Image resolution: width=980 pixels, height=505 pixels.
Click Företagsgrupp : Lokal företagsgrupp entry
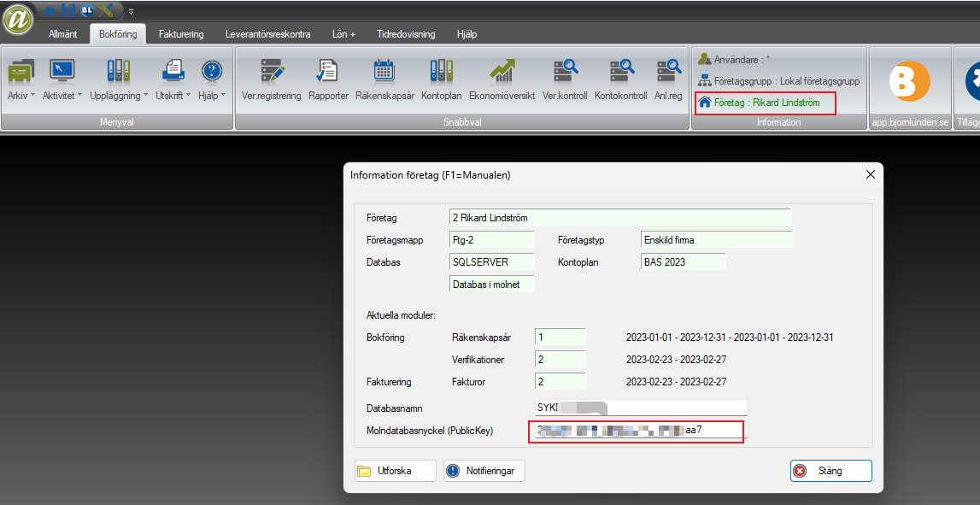[x=778, y=81]
